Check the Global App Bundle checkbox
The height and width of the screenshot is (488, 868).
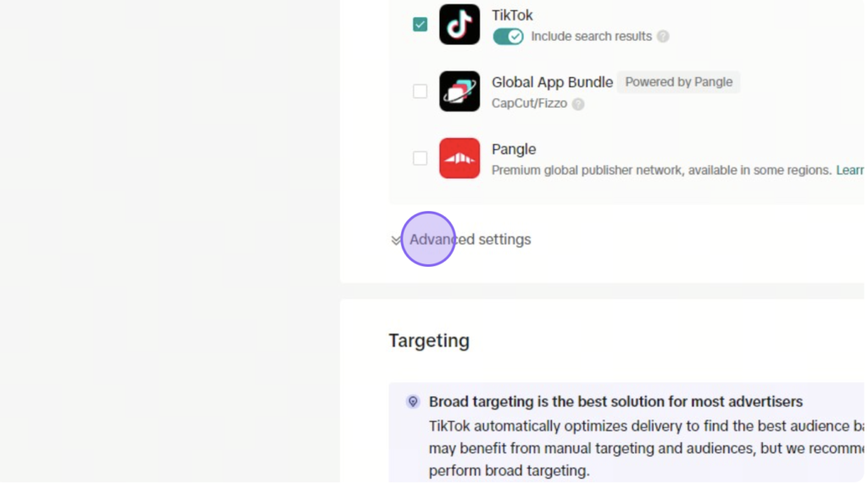coord(420,91)
